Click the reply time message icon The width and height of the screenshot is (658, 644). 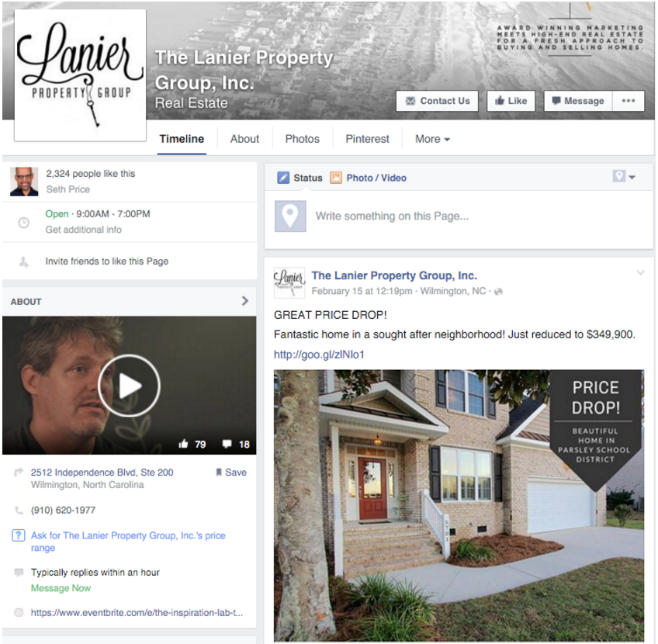(x=19, y=573)
